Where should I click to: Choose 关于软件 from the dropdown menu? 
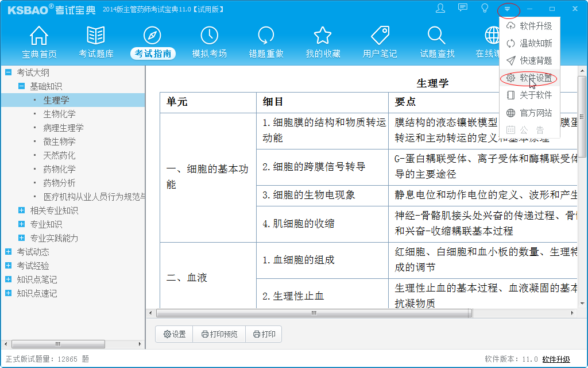[x=529, y=95]
